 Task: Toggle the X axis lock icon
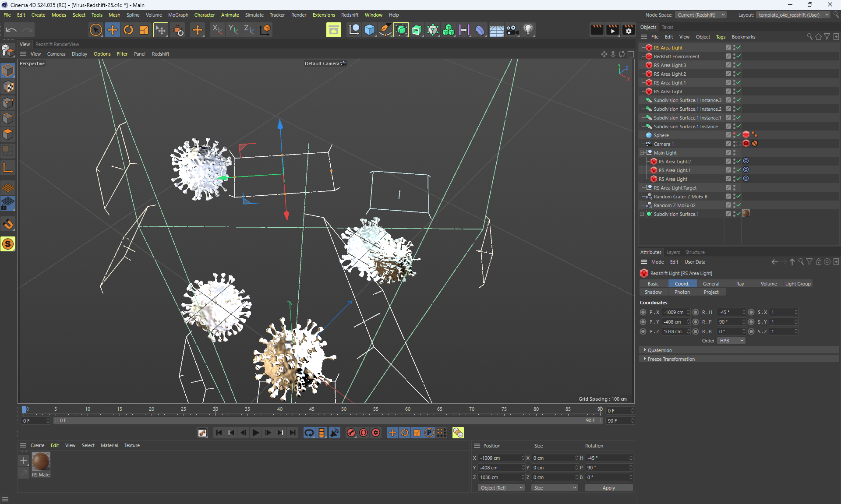click(217, 30)
